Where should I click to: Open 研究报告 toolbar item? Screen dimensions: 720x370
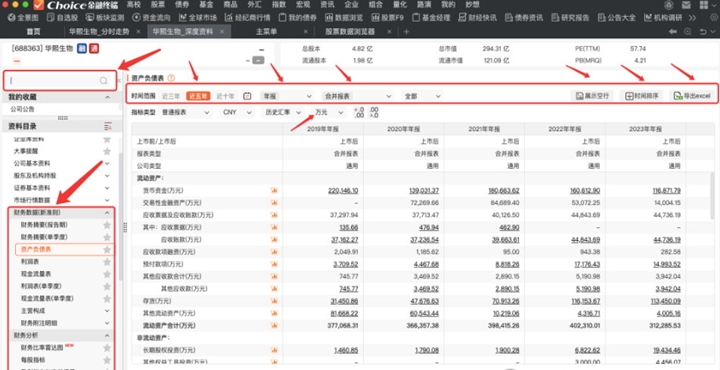pos(570,18)
